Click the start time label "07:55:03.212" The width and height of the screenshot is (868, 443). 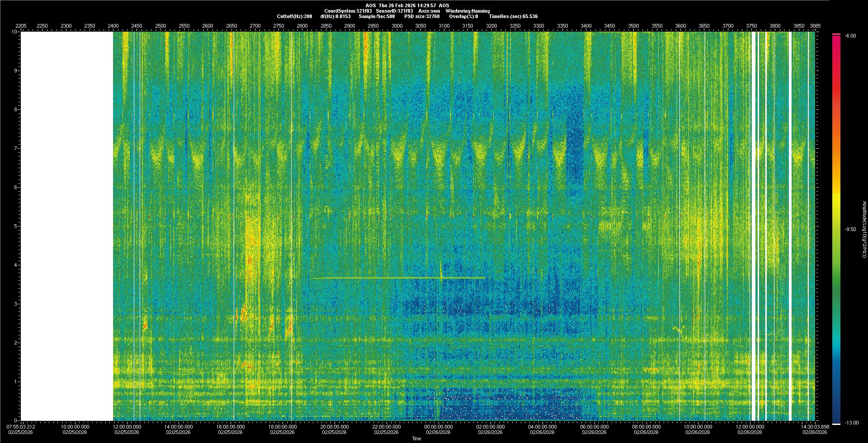coord(21,427)
